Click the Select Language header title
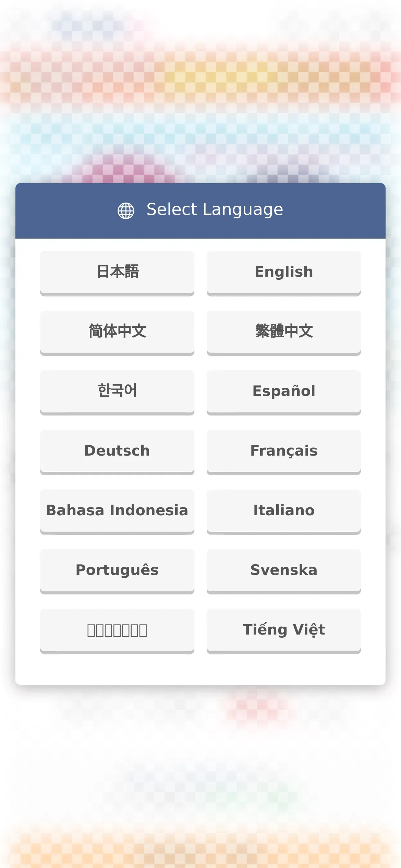 pos(215,210)
